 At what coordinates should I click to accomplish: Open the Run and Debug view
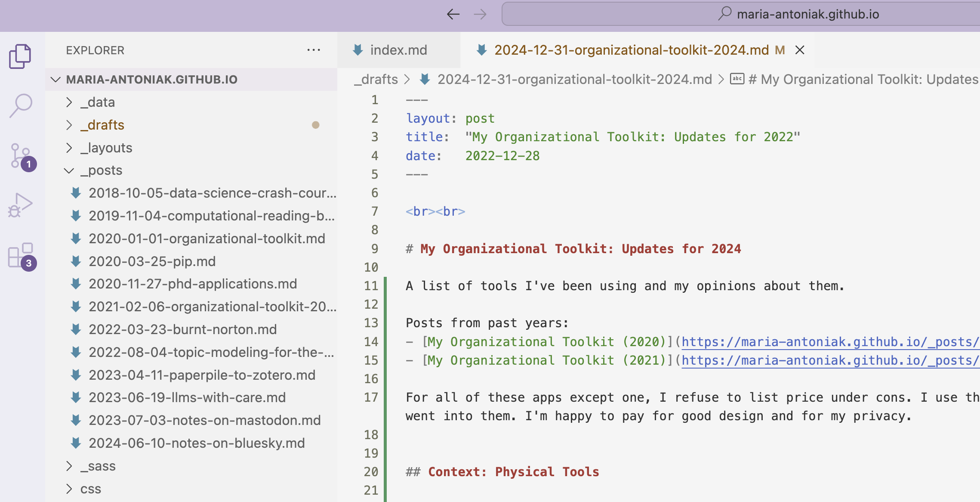tap(20, 205)
